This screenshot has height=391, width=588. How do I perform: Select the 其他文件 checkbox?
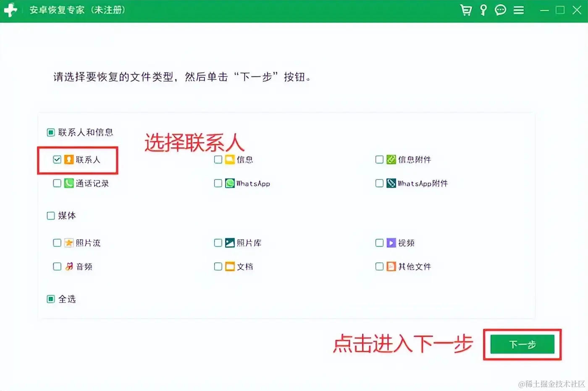pyautogui.click(x=379, y=267)
